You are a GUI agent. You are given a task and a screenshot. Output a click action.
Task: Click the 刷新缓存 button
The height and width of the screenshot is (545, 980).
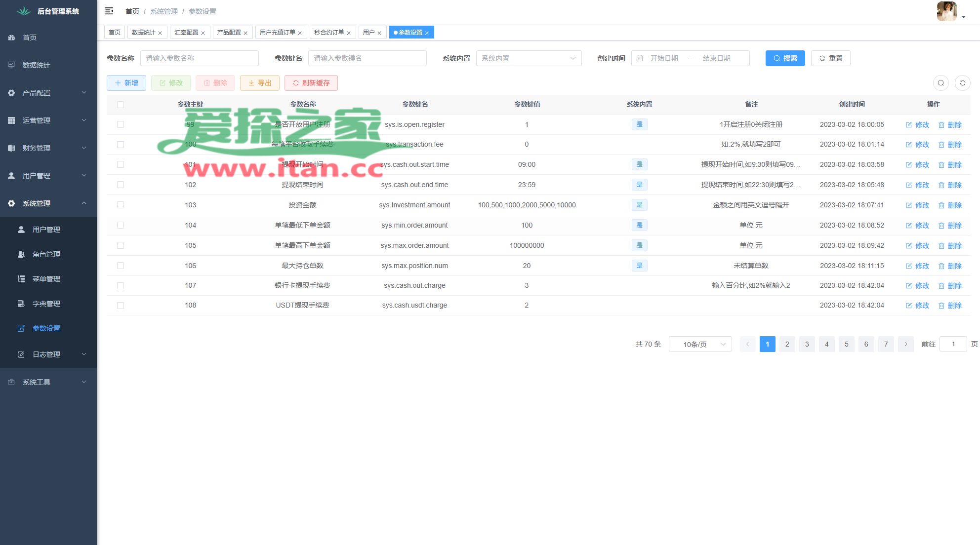[x=311, y=83]
